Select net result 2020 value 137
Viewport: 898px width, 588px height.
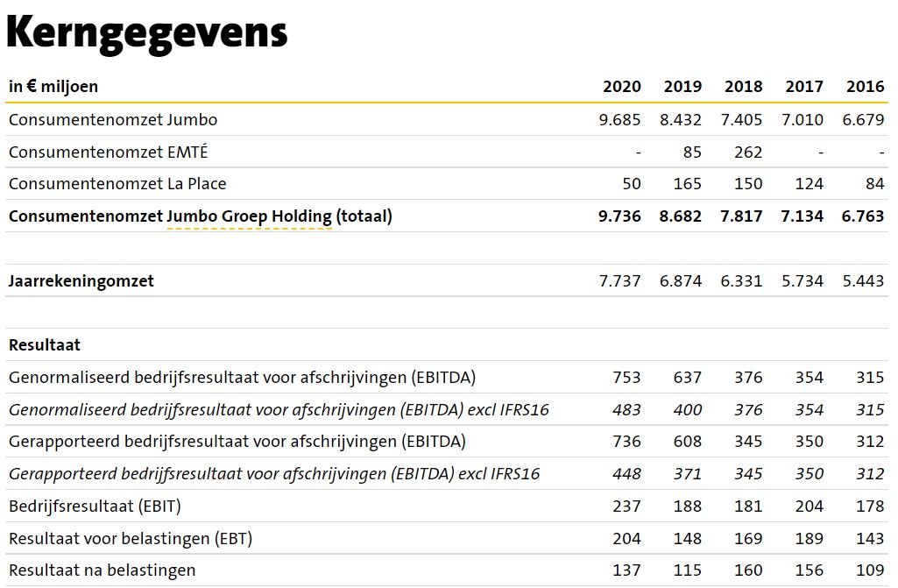click(626, 570)
